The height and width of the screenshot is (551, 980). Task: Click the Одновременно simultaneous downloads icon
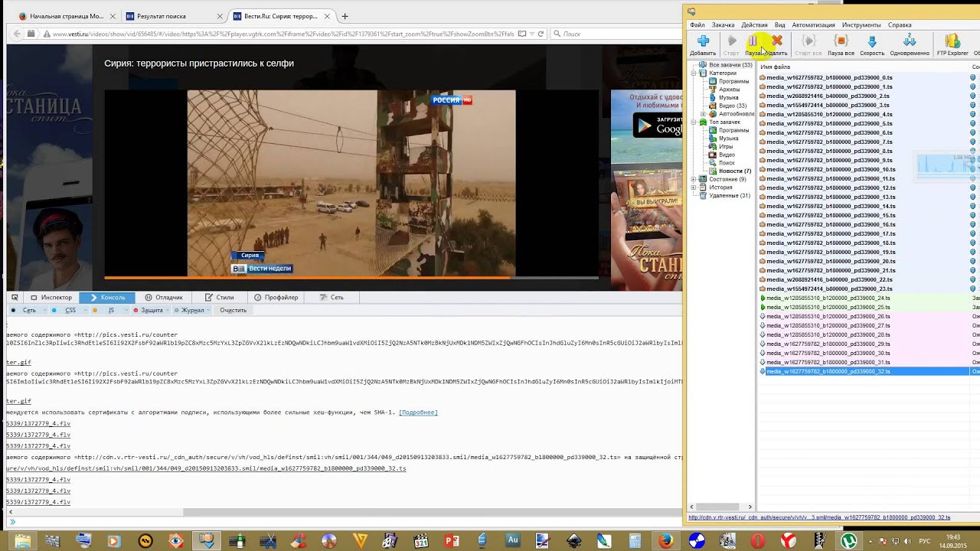[910, 41]
